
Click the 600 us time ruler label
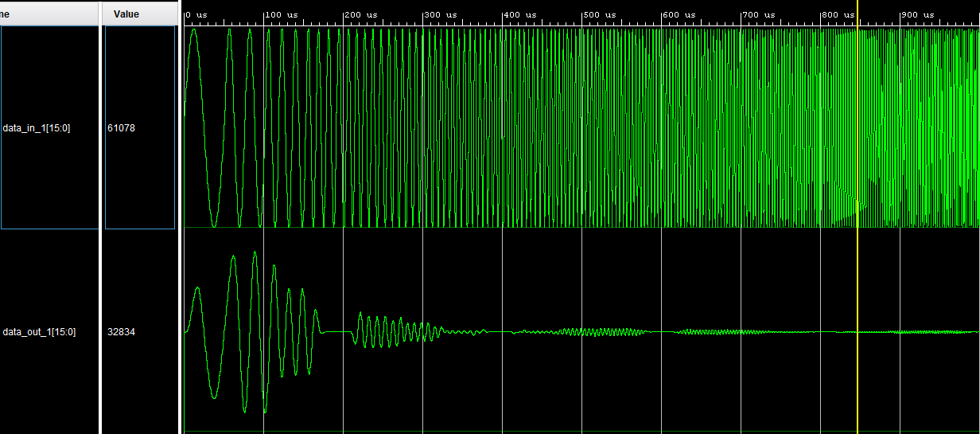[x=679, y=14]
